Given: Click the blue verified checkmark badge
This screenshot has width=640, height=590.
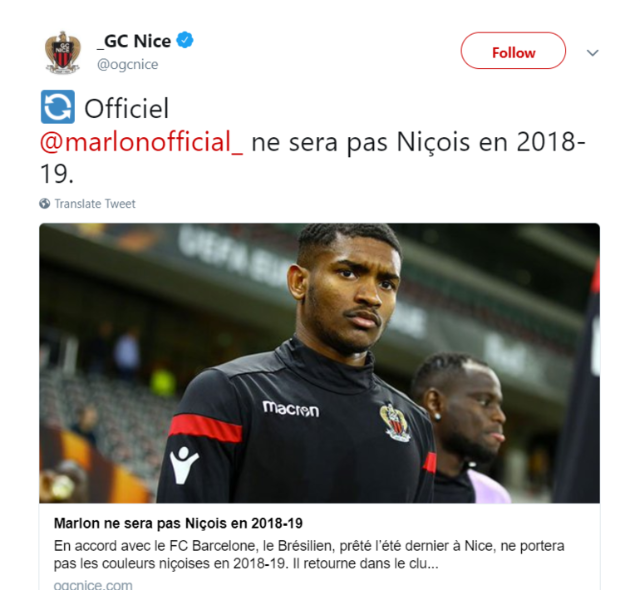Looking at the screenshot, I should point(185,40).
